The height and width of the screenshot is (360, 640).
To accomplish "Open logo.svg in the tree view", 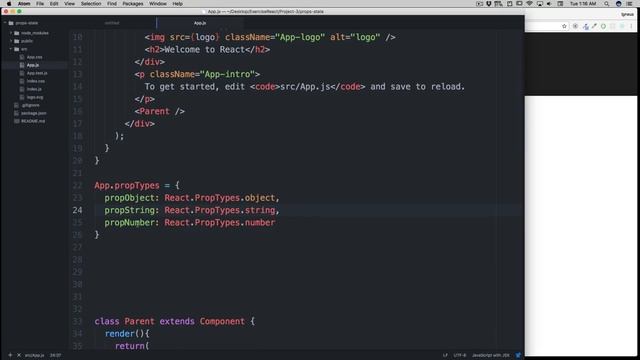I will point(35,97).
